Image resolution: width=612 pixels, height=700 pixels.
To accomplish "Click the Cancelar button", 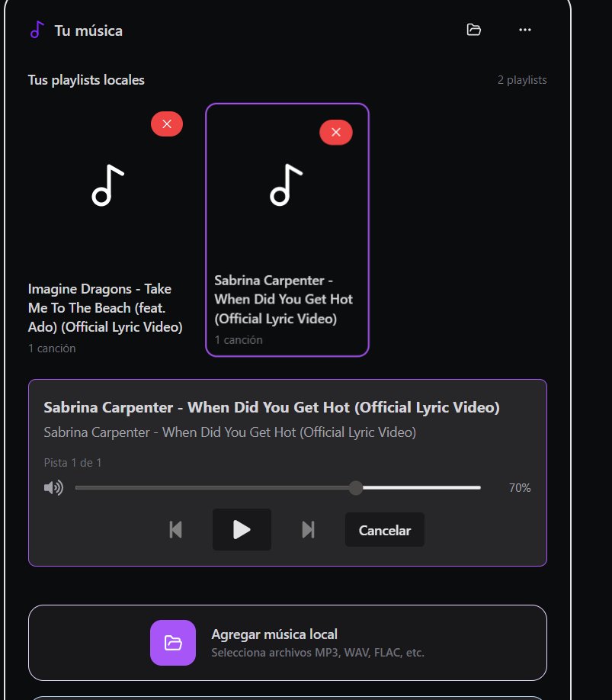I will (x=385, y=530).
